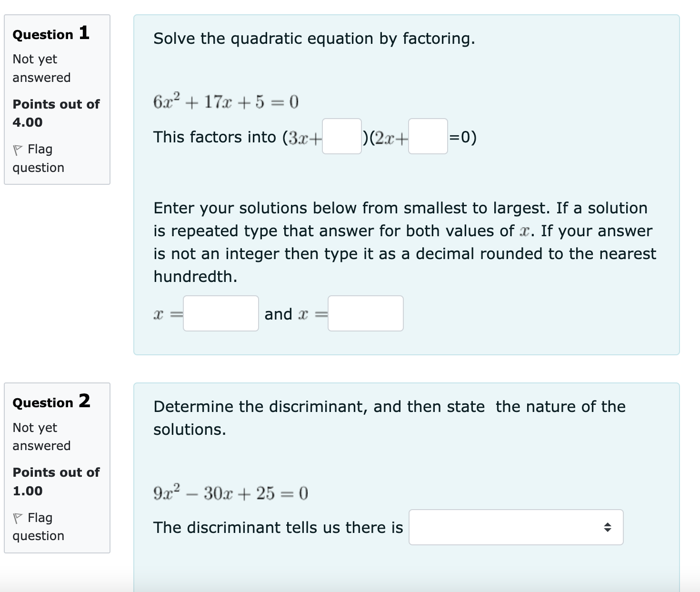Click the Question 1 heading

tap(50, 33)
